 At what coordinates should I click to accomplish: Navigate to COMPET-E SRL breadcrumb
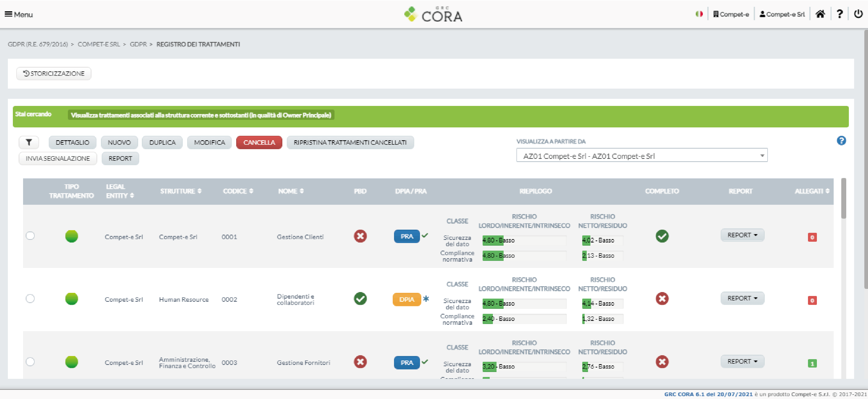pyautogui.click(x=99, y=44)
